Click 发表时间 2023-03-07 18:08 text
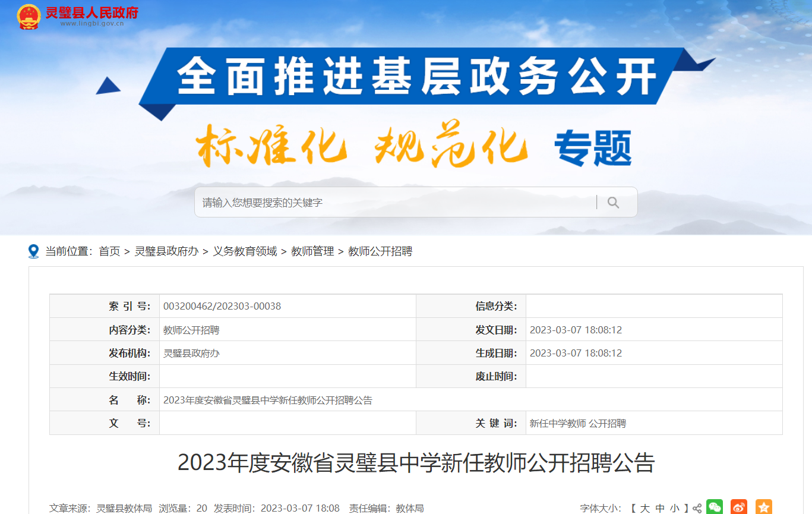The width and height of the screenshot is (812, 514). 277,509
